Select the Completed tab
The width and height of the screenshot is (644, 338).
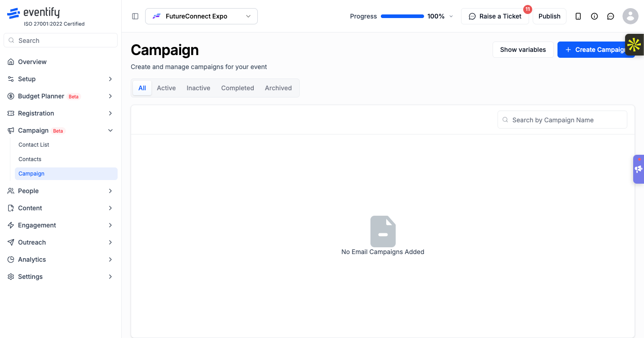click(x=238, y=88)
